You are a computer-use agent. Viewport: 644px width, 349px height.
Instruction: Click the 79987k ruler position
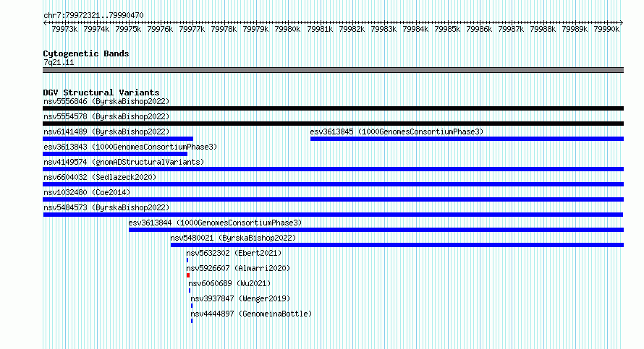511,29
